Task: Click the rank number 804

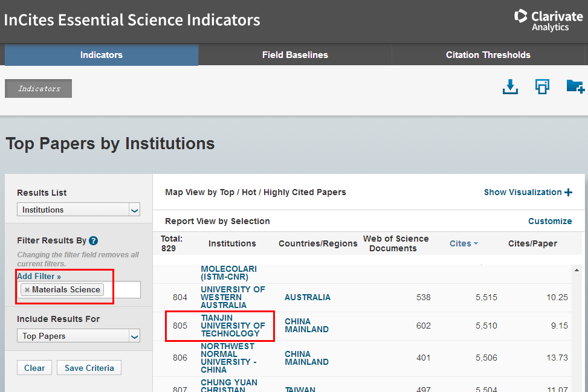Action: tap(180, 297)
